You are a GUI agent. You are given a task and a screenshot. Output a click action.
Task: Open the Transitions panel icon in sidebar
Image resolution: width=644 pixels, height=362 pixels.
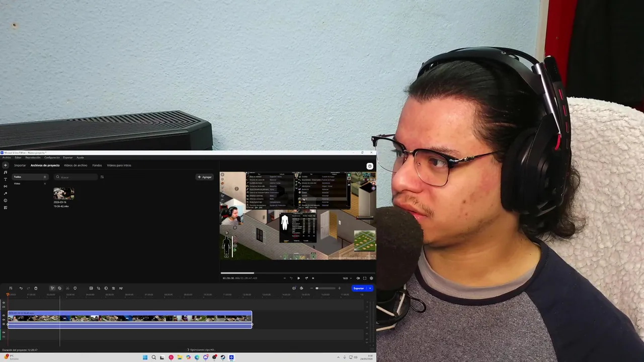[x=6, y=186]
